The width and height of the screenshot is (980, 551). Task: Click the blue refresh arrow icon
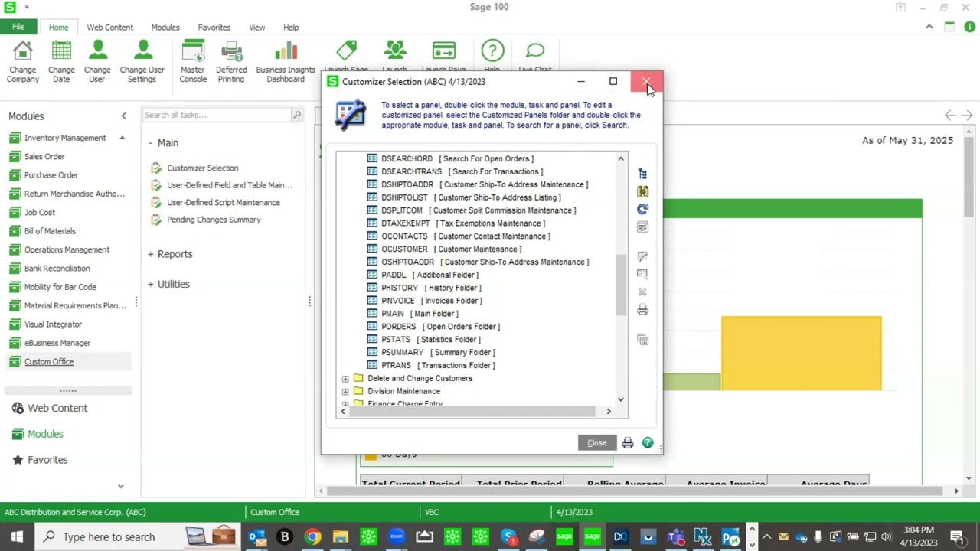point(642,209)
